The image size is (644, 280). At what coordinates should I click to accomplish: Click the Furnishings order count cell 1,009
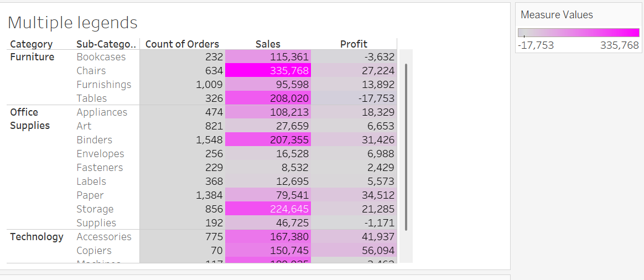click(183, 85)
